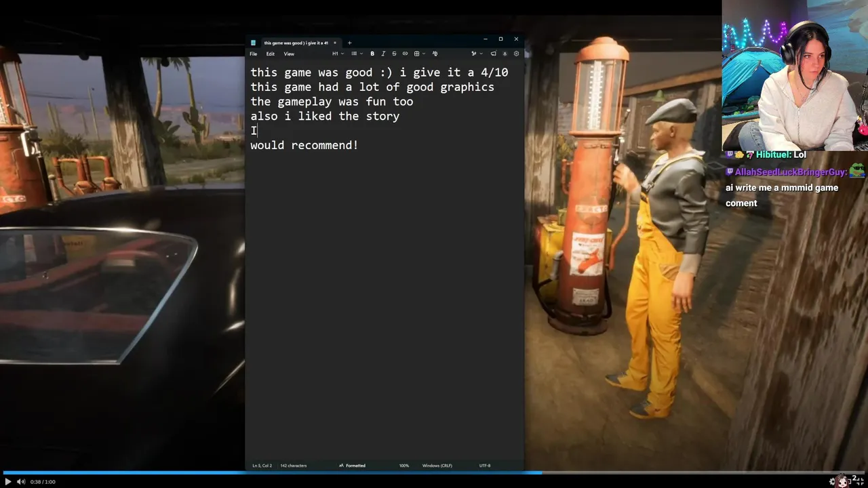Screen dimensions: 868x488
Task: Seek on the video progress bar
Action: click(434, 472)
